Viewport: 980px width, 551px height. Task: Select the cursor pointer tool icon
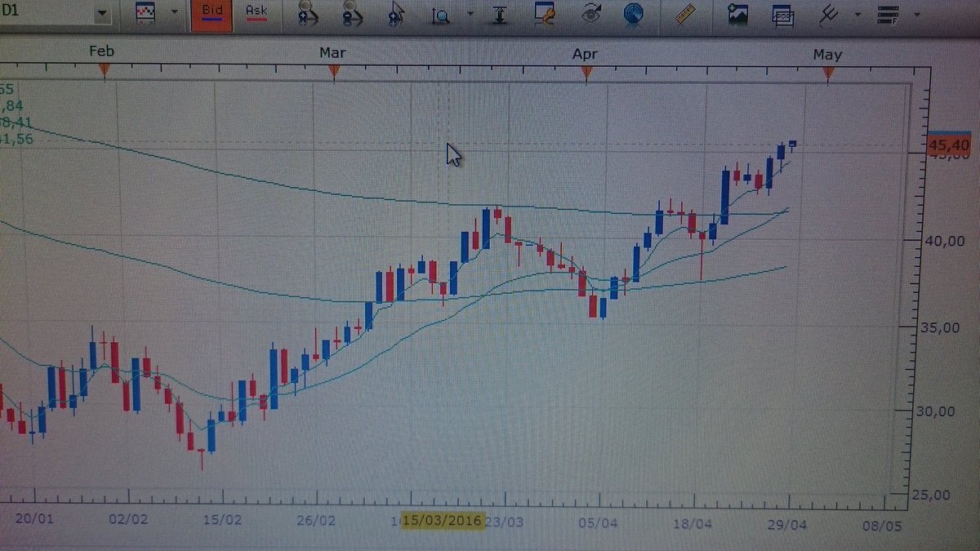point(397,14)
